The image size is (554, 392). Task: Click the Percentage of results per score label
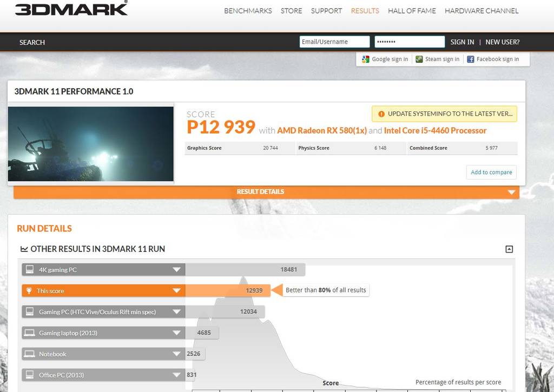click(458, 382)
